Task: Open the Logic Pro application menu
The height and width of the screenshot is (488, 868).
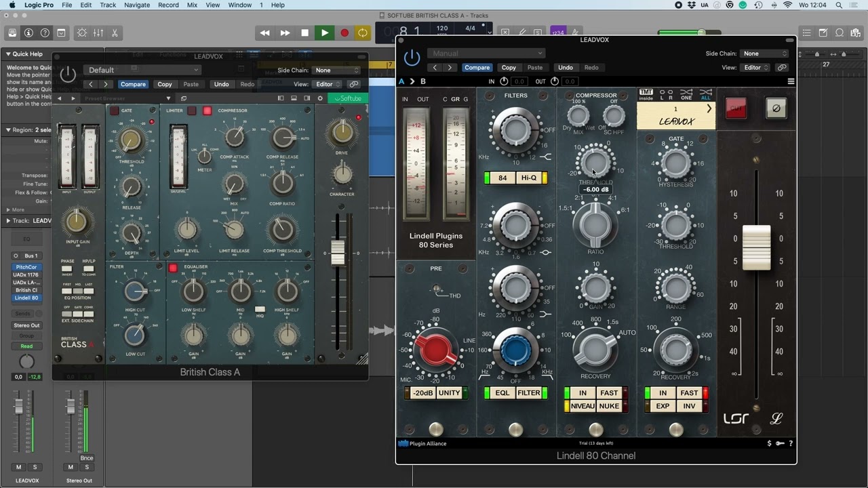Action: 39,5
